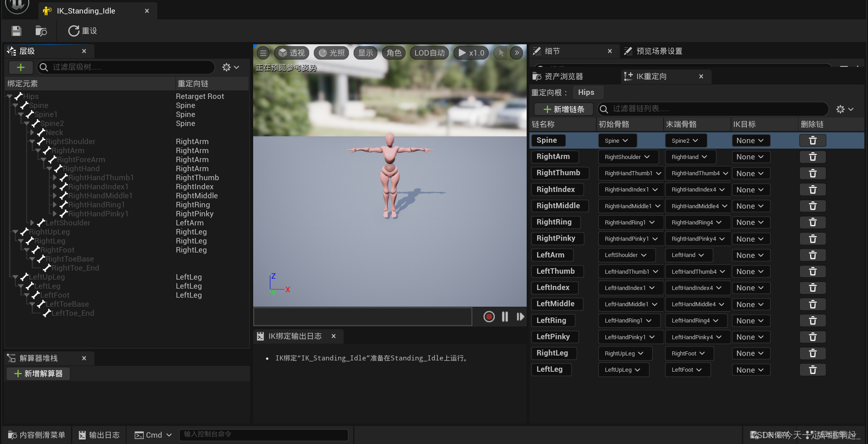The height and width of the screenshot is (444, 868).
Task: Click the animation timeline scrub bar
Action: pyautogui.click(x=363, y=317)
